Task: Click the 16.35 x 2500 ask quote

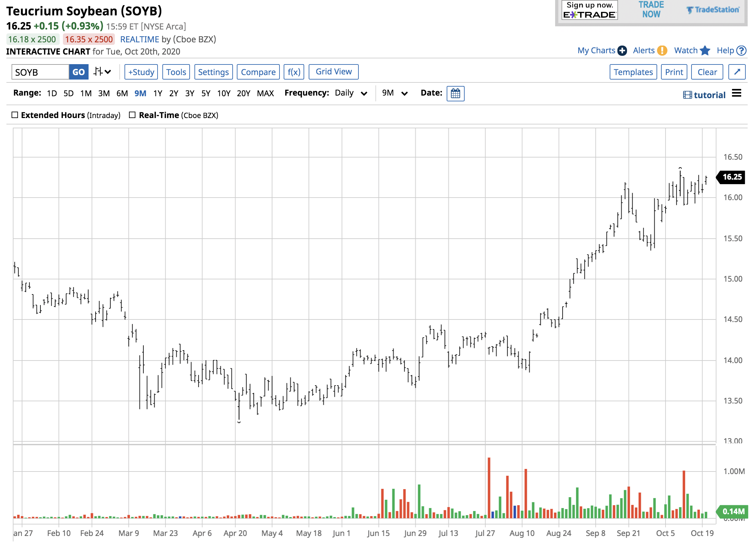Action: click(89, 39)
